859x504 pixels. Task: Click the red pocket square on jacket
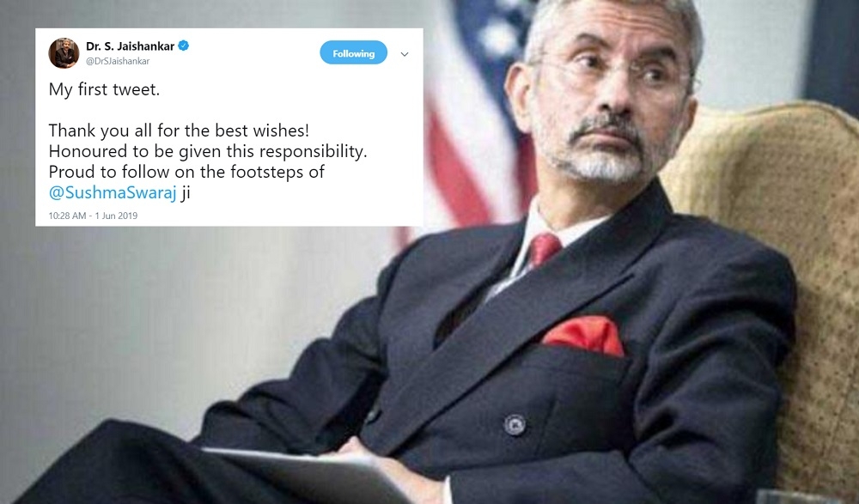click(x=584, y=334)
